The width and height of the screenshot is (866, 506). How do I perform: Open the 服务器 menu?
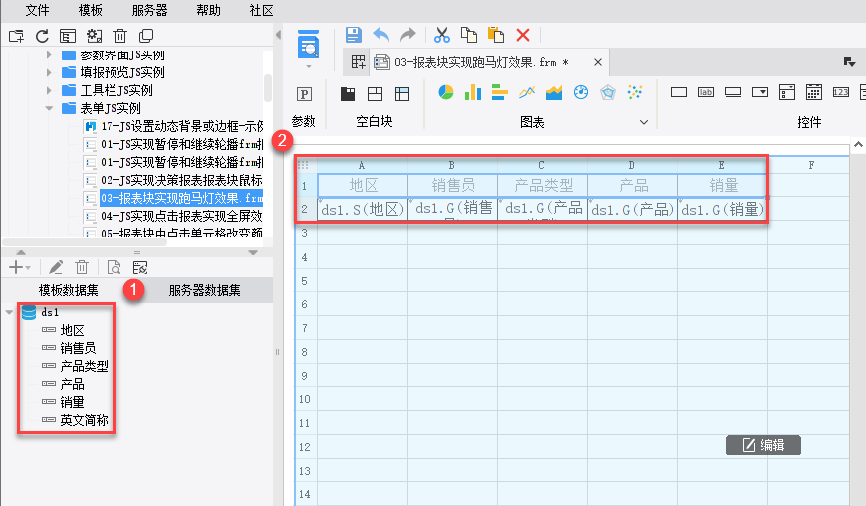[x=149, y=10]
